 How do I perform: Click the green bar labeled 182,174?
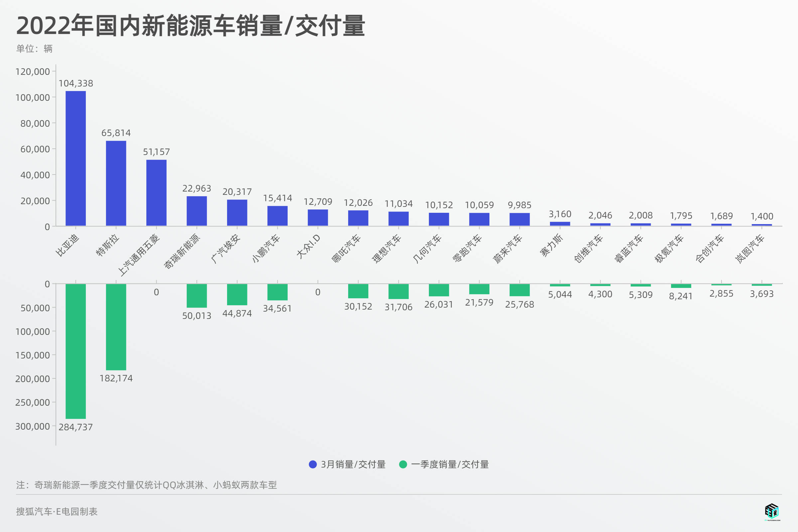(x=116, y=327)
